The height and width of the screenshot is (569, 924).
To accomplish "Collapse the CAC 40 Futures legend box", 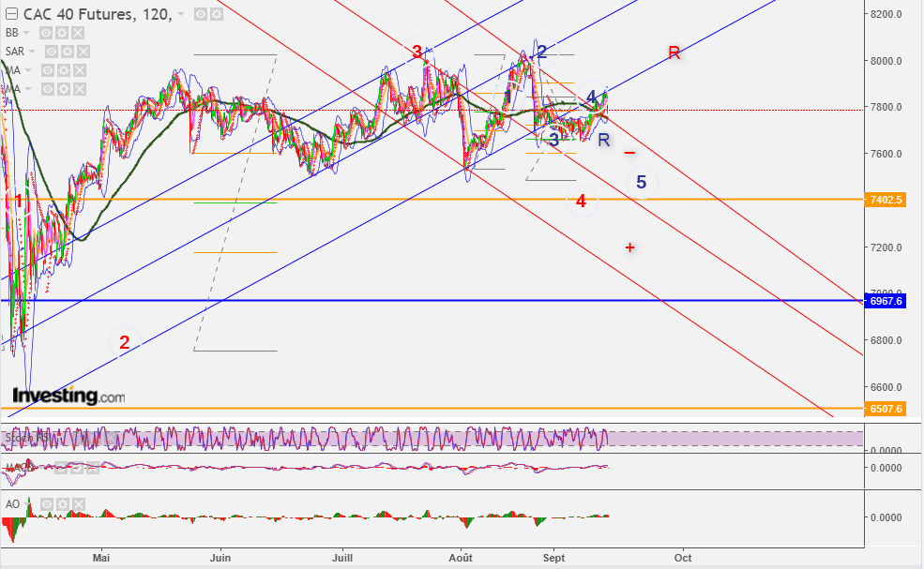I will click(x=11, y=14).
